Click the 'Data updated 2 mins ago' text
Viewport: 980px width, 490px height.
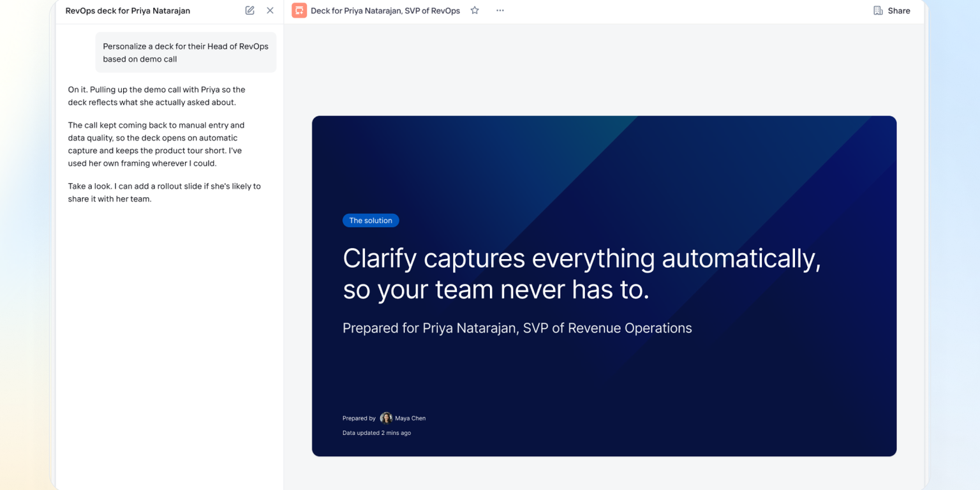(376, 433)
